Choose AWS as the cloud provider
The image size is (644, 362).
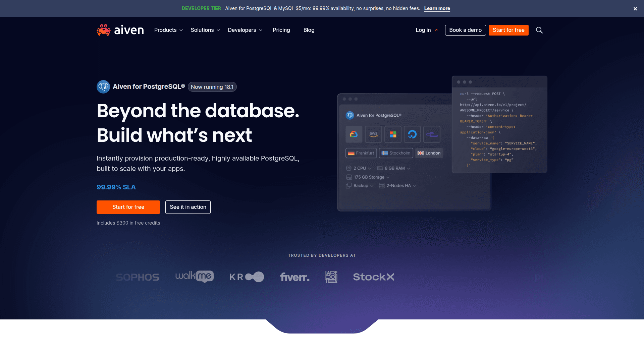coord(373,134)
